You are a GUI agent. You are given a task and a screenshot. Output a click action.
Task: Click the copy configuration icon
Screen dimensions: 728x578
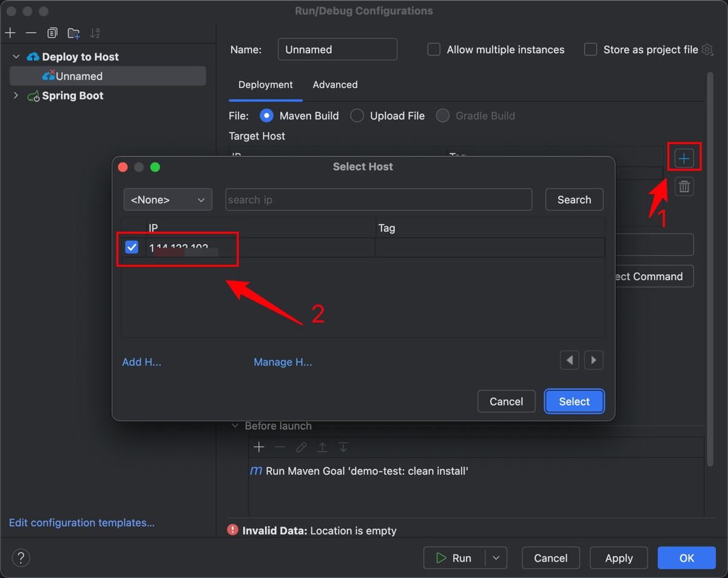[52, 33]
